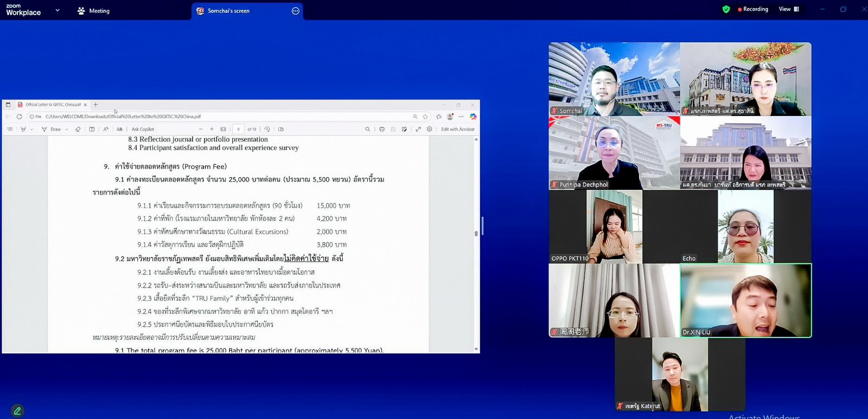Toggle the Draw tool in PDF toolbar
Image resolution: width=868 pixels, height=419 pixels.
tap(52, 130)
